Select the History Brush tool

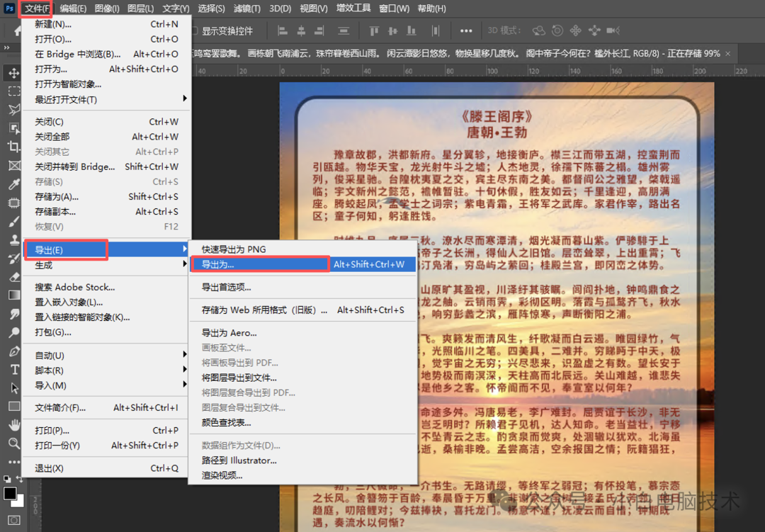[13, 258]
